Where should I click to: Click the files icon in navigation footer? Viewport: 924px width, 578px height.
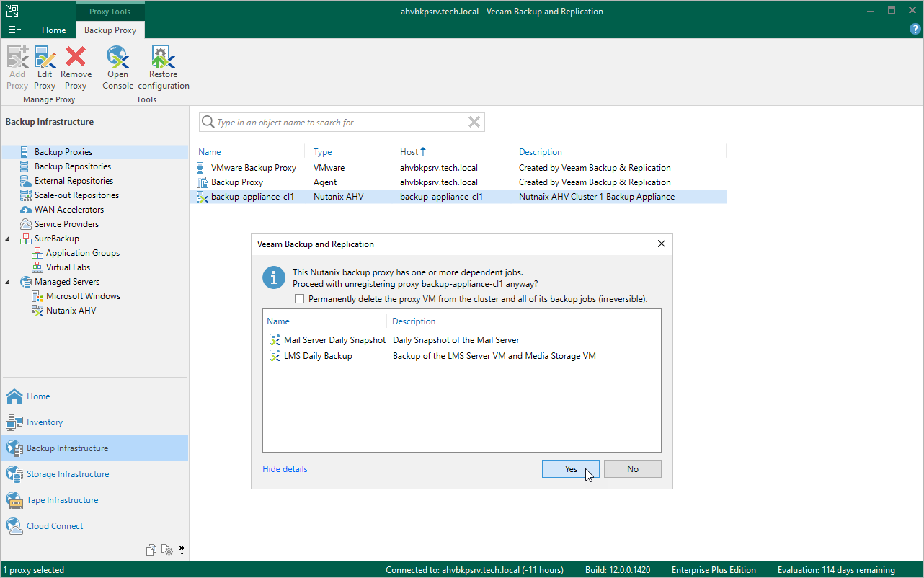point(151,550)
